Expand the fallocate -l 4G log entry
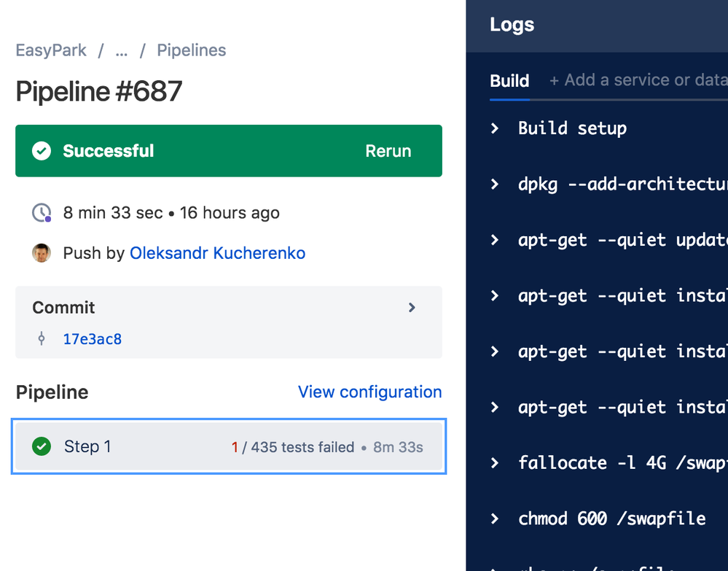The height and width of the screenshot is (571, 728). click(495, 463)
